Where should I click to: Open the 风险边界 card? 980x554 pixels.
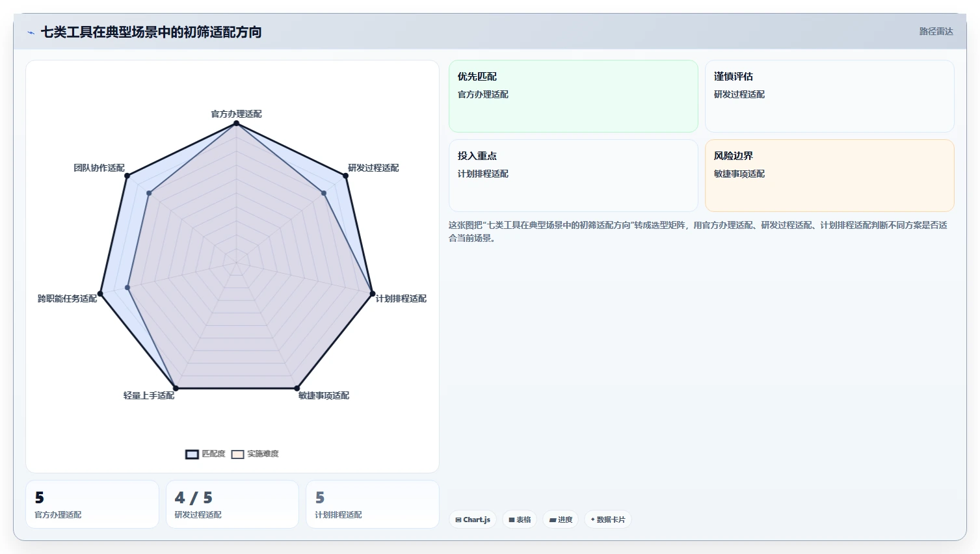tap(829, 176)
